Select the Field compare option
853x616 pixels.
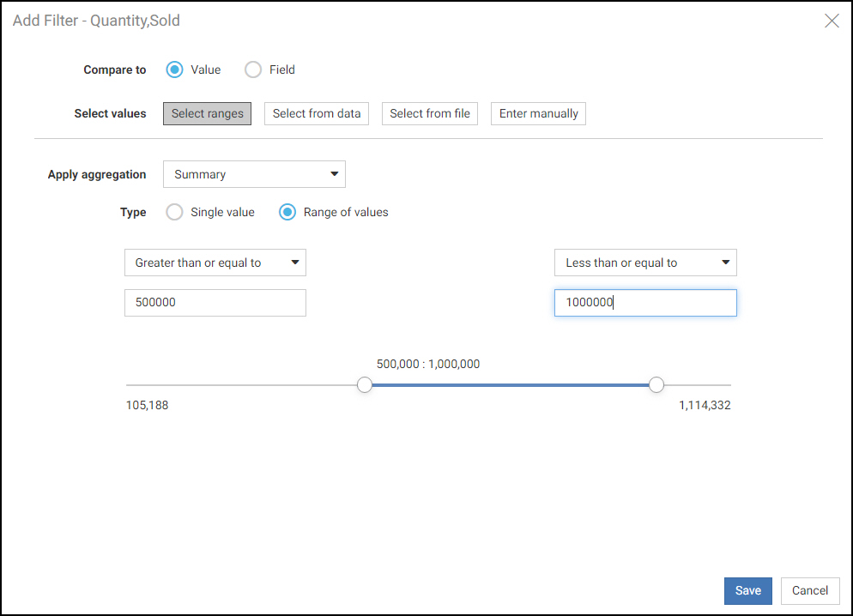pyautogui.click(x=253, y=69)
